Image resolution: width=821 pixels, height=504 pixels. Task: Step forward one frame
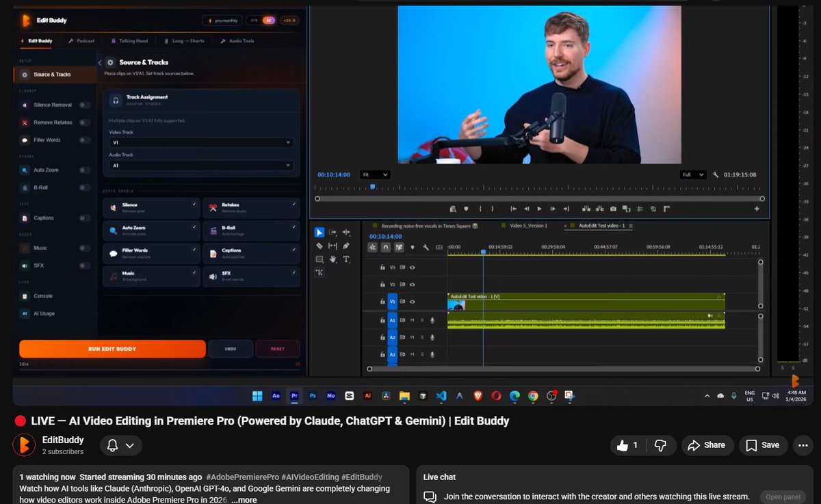553,209
